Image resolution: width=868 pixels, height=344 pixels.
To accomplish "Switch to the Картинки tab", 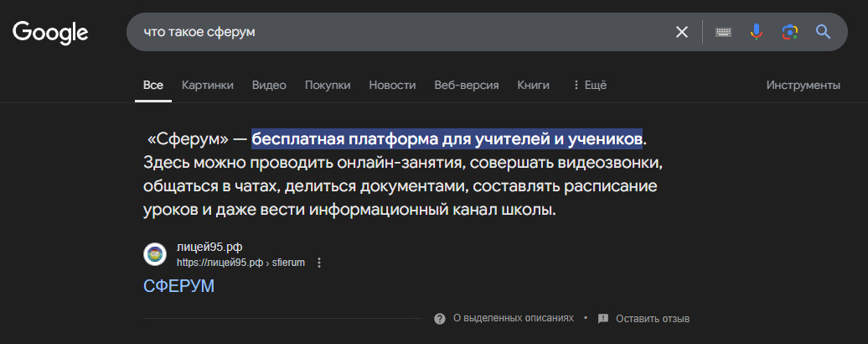I will click(x=207, y=85).
